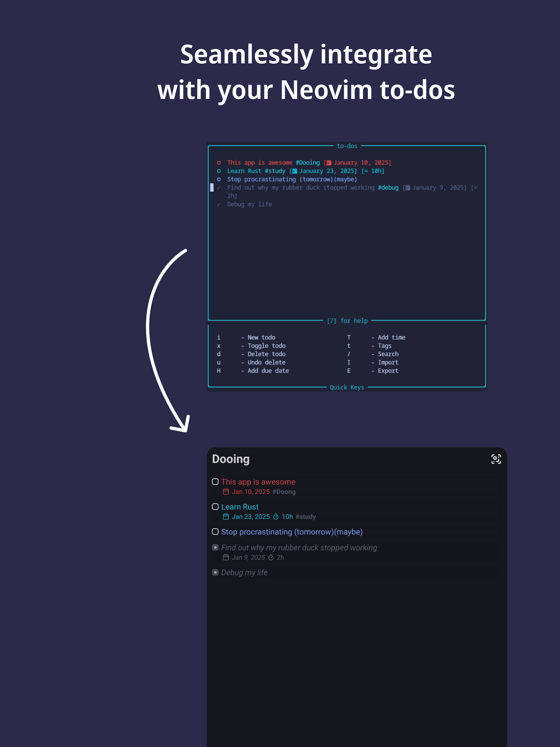This screenshot has height=747, width=560.
Task: Click the 'Import' quick key entry
Action: point(388,362)
